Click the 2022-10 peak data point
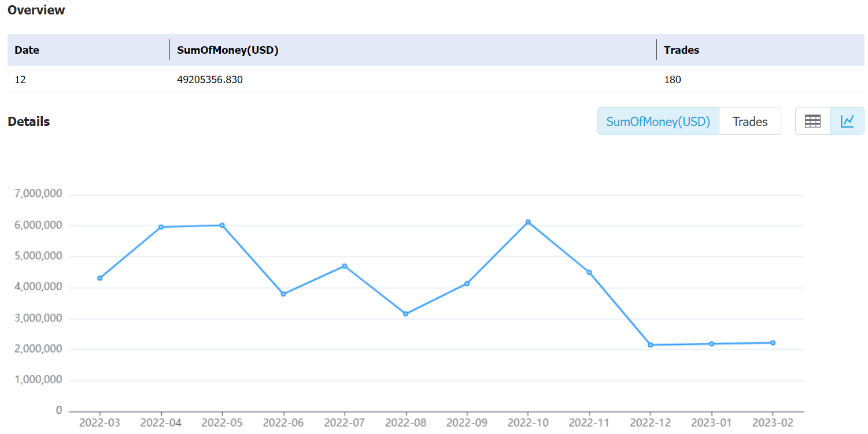Screen dimensions: 868x434 coord(528,222)
